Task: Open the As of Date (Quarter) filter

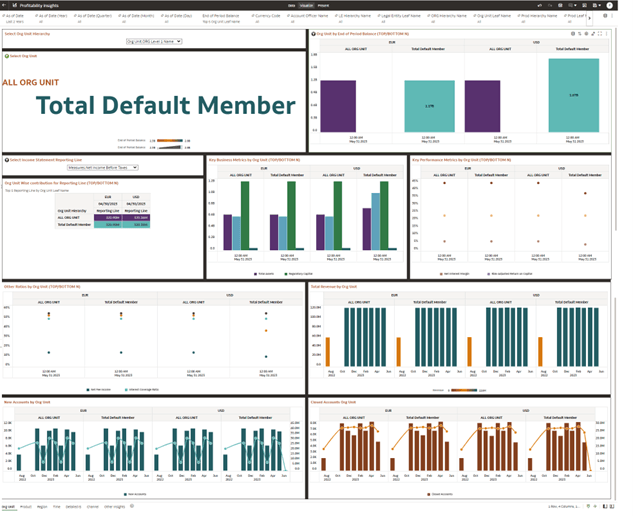Action: pos(92,18)
